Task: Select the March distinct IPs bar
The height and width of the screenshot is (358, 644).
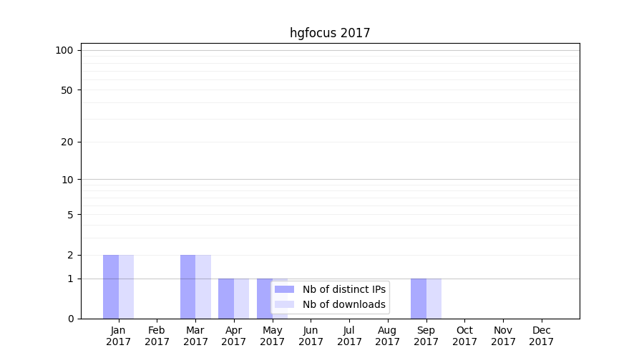Action: [187, 286]
